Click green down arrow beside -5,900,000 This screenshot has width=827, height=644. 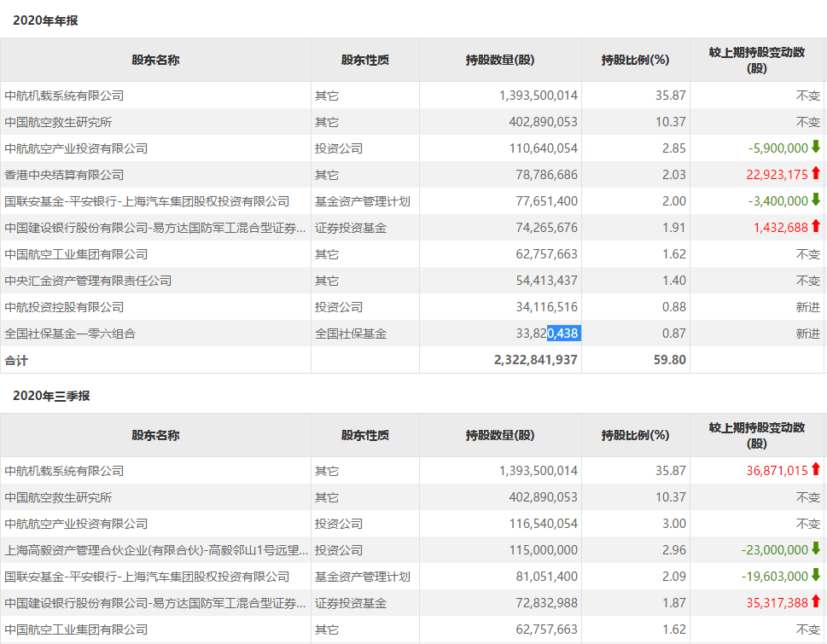point(815,147)
